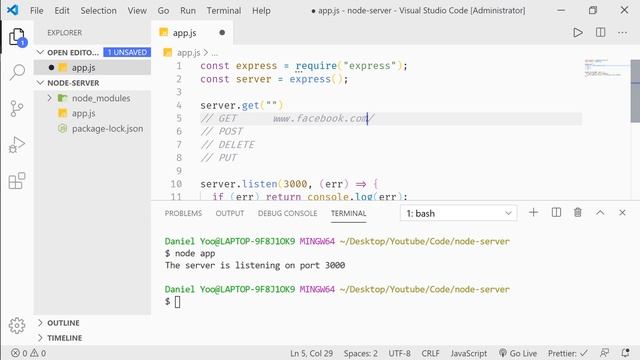Click the editor minimap

(606, 69)
